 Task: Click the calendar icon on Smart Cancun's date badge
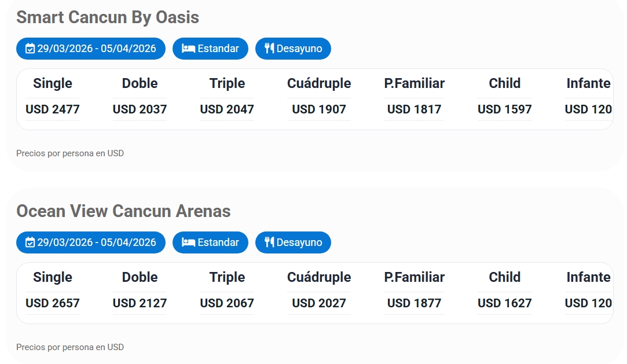(30, 49)
